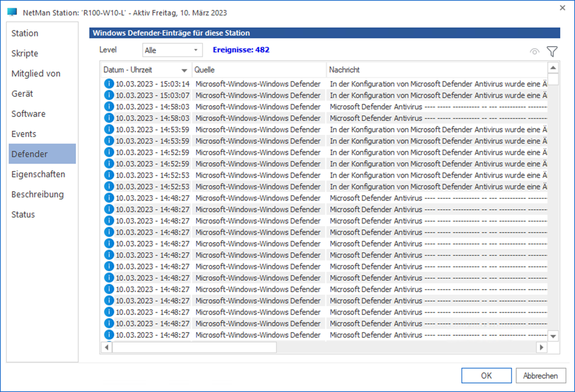This screenshot has height=392, width=575.
Task: Open the Station section
Action: 24,33
